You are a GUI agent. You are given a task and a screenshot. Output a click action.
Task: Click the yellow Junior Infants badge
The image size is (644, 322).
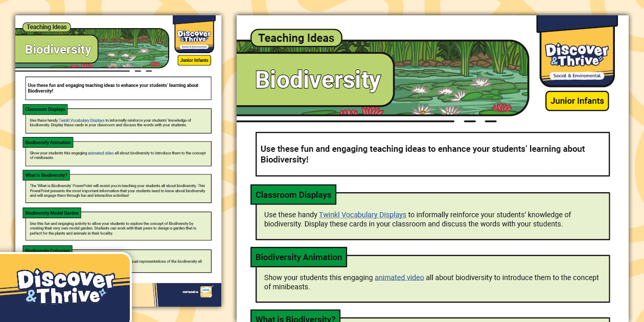577,101
